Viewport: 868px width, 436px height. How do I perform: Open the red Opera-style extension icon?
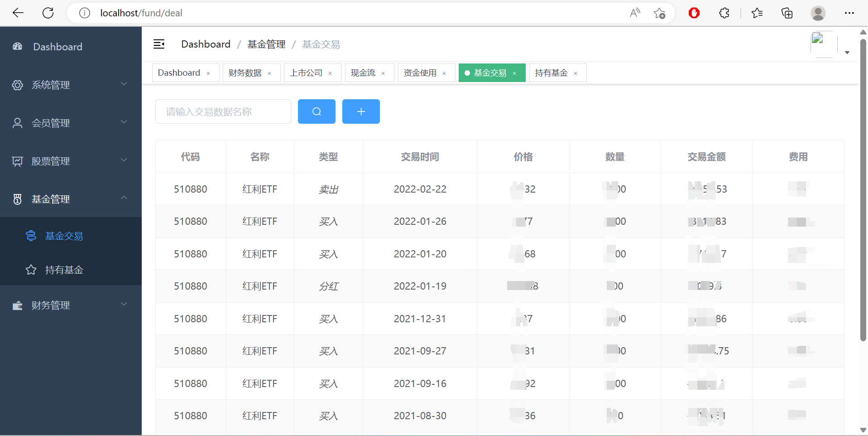coord(694,13)
